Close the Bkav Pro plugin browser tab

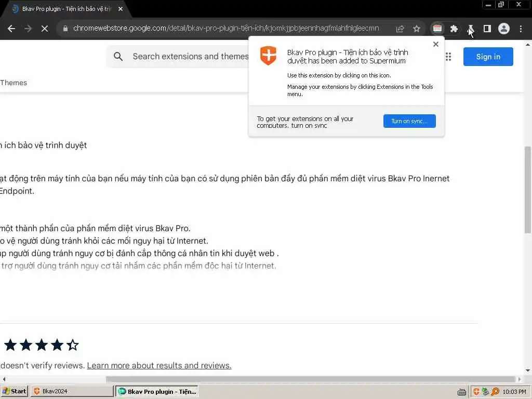[x=121, y=9]
